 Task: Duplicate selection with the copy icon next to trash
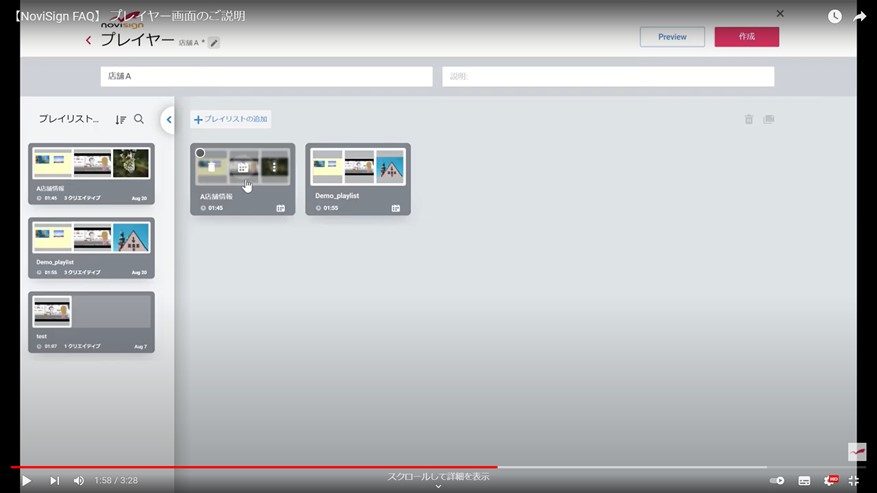tap(768, 119)
